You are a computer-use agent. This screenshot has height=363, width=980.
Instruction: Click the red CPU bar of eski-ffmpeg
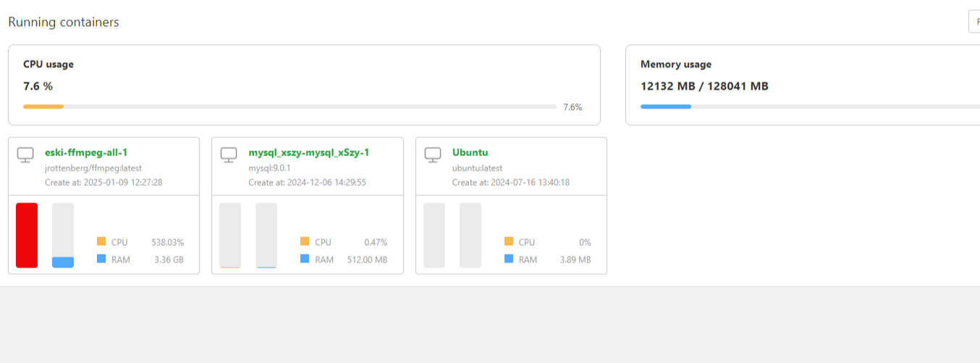pos(27,235)
